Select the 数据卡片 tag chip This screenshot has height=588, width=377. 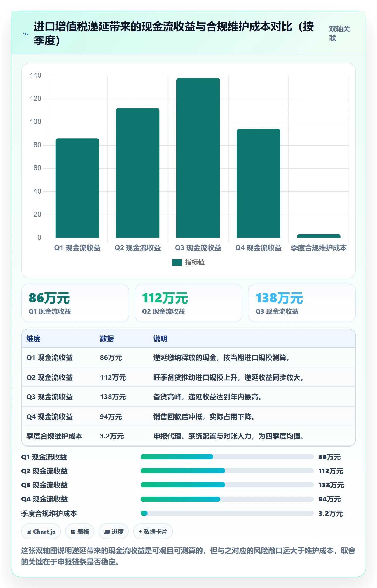(153, 532)
